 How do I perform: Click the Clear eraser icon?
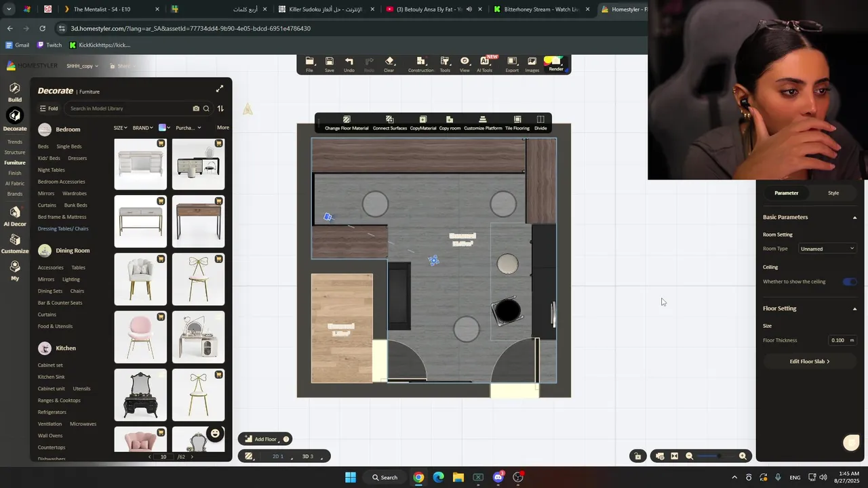click(389, 64)
